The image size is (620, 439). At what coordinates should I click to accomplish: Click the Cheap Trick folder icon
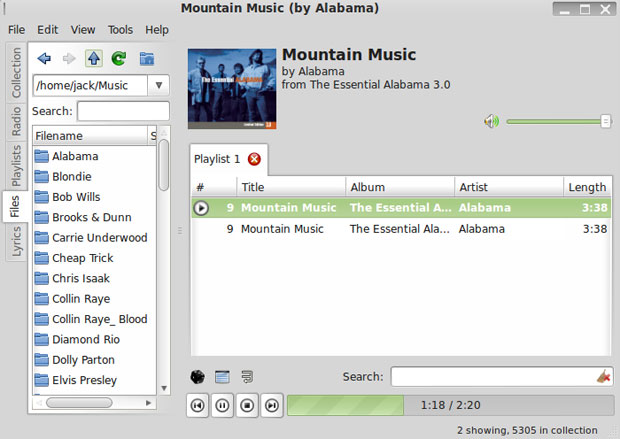[42, 258]
